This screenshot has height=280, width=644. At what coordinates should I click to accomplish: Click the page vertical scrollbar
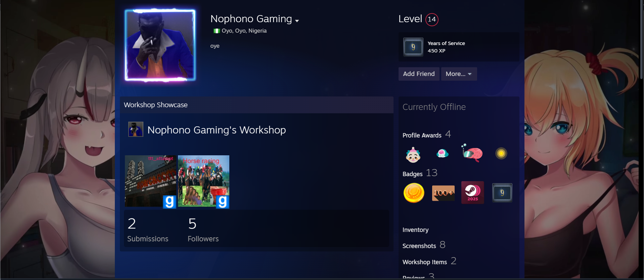[x=642, y=40]
